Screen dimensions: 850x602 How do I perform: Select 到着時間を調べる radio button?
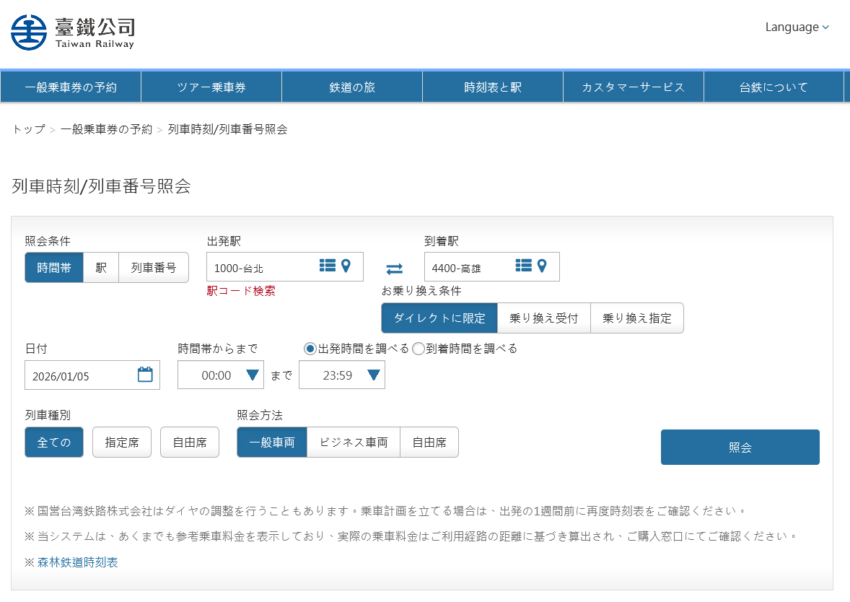(x=419, y=349)
